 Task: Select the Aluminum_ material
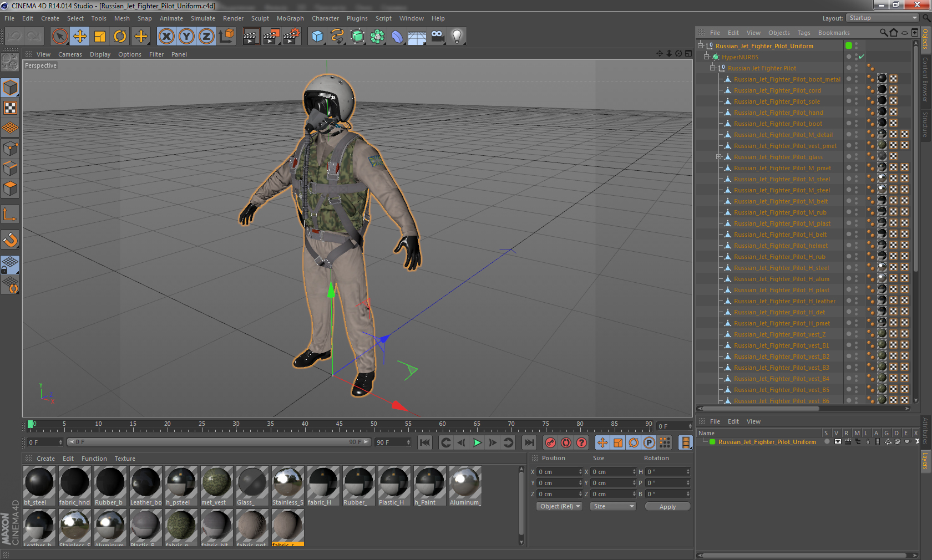click(465, 486)
